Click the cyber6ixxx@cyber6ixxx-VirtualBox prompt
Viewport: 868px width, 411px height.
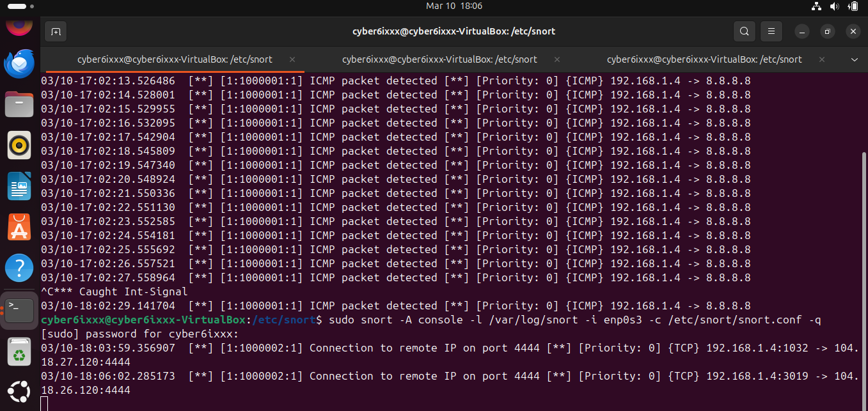(x=143, y=320)
